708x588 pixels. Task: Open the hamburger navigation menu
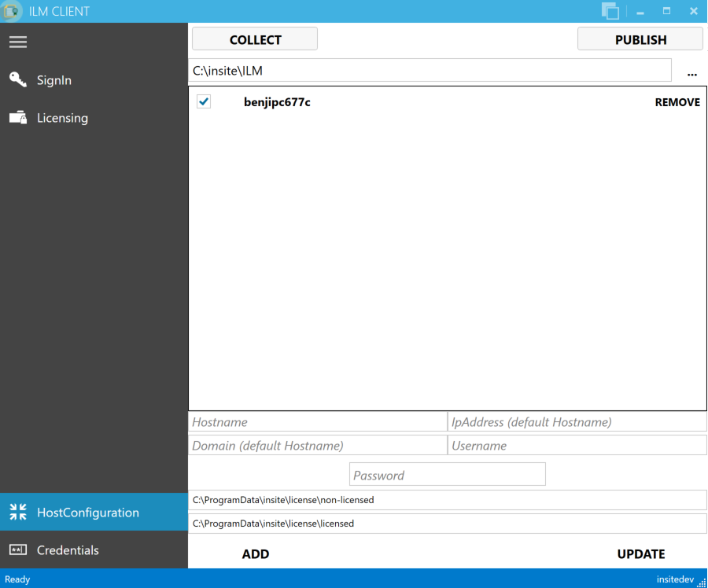17,42
